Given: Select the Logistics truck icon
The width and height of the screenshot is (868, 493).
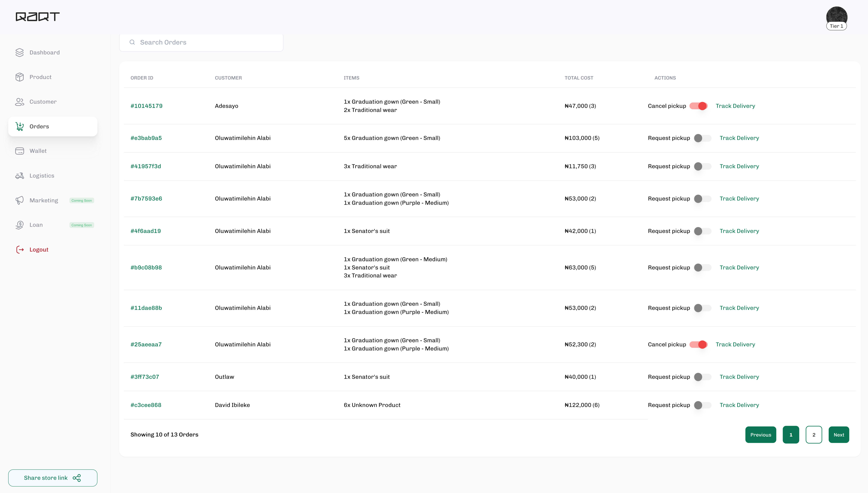Looking at the screenshot, I should (19, 175).
